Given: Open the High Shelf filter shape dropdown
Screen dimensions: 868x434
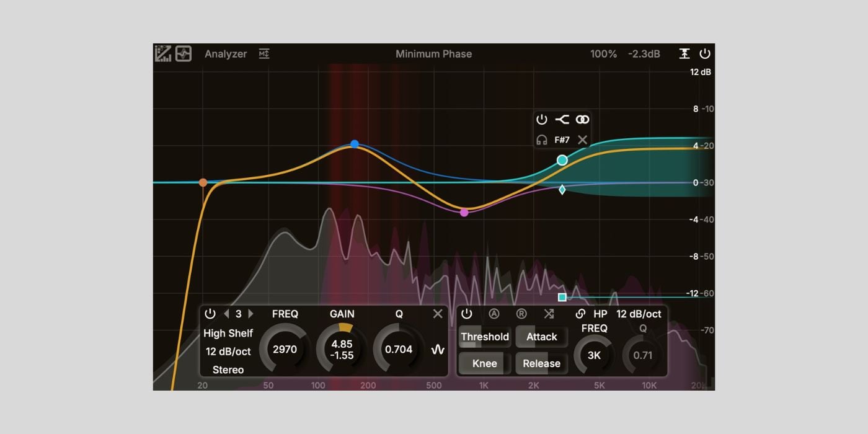Looking at the screenshot, I should tap(228, 333).
